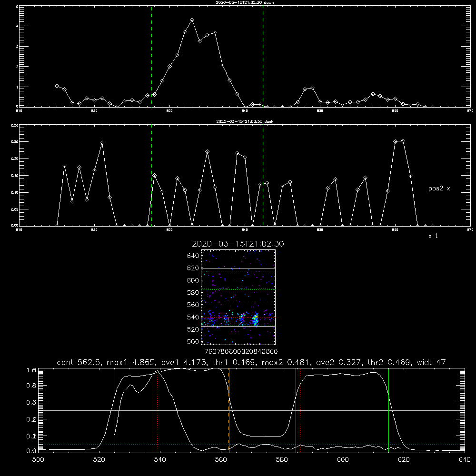Click the rightmost tall peak diamond in dusk plot

[403, 140]
